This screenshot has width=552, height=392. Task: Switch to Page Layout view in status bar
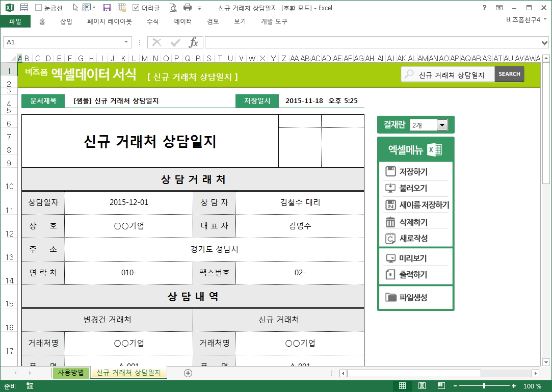click(422, 386)
